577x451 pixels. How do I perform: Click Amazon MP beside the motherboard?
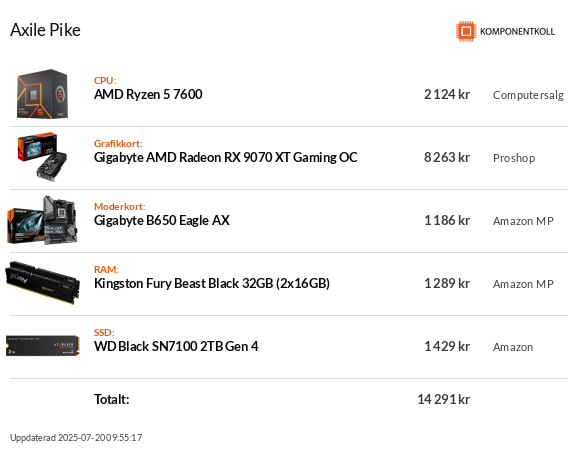523,221
